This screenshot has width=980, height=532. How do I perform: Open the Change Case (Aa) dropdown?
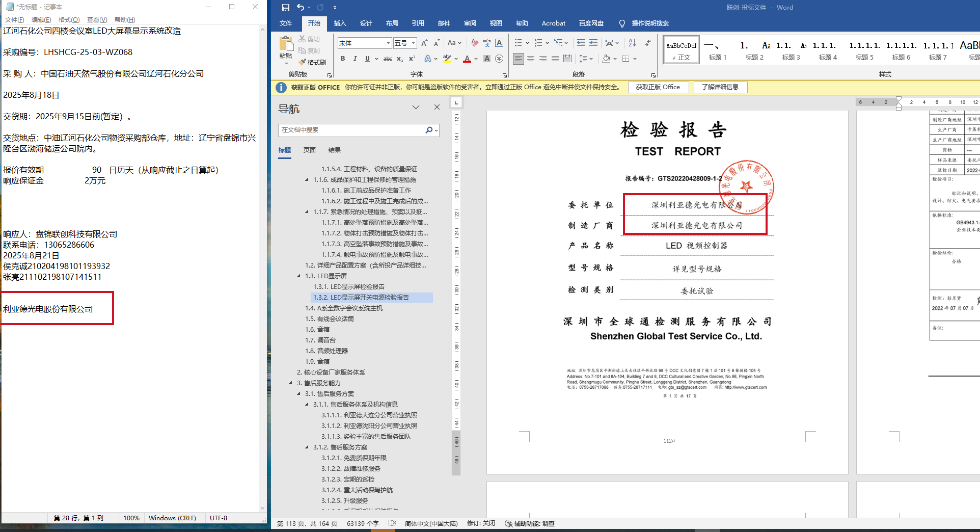pos(454,43)
